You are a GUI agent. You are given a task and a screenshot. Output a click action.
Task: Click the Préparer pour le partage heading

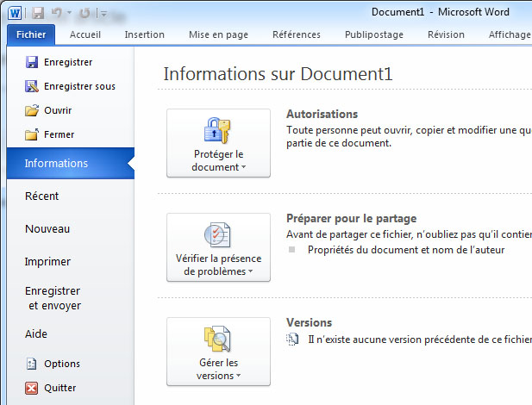[x=352, y=219]
